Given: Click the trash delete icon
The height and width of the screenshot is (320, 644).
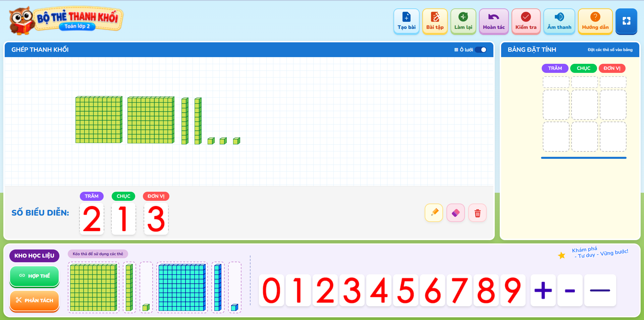Looking at the screenshot, I should [478, 213].
